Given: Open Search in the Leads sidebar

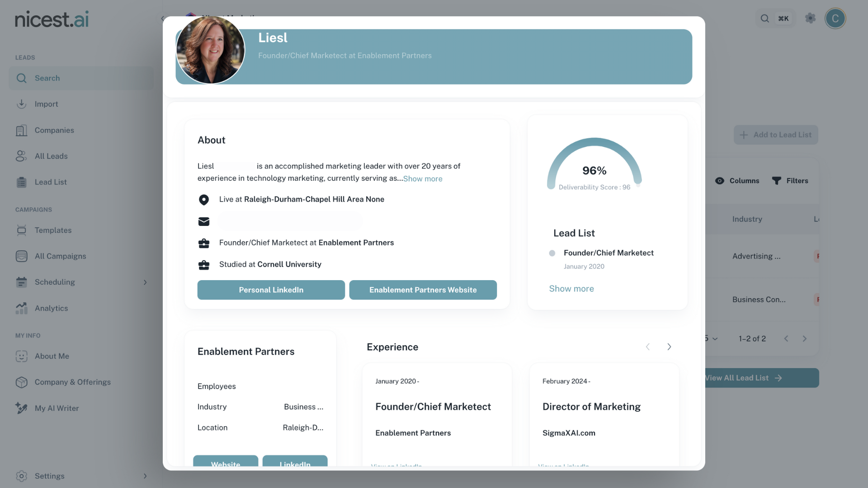Looking at the screenshot, I should [x=81, y=78].
